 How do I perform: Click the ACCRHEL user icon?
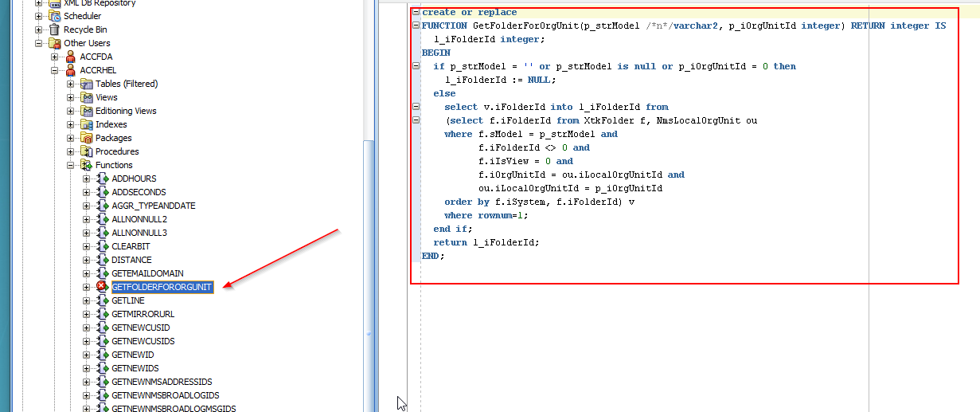tap(71, 70)
